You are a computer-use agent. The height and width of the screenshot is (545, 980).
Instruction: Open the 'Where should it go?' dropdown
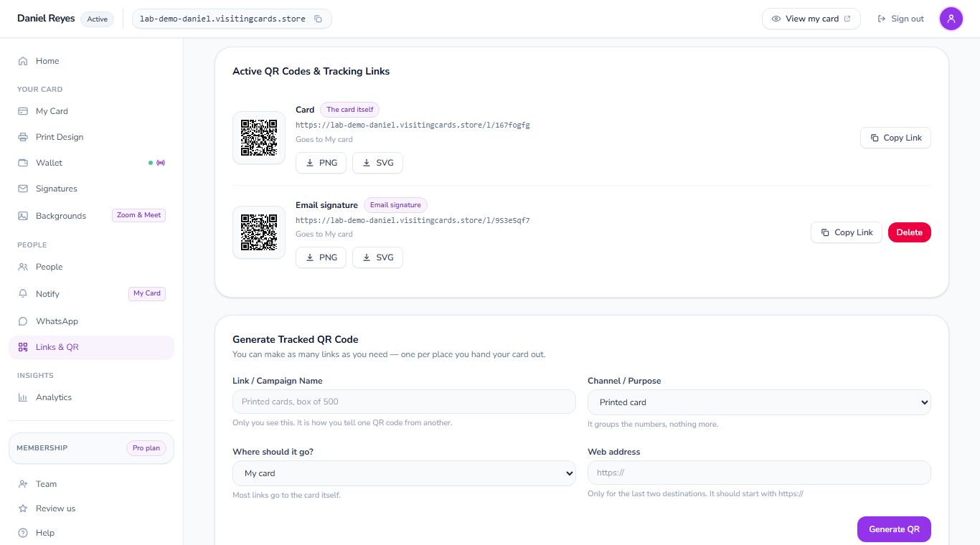click(404, 473)
